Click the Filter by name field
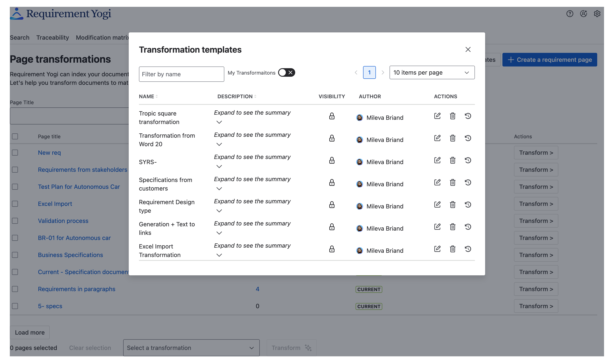This screenshot has width=613, height=364. point(181,74)
